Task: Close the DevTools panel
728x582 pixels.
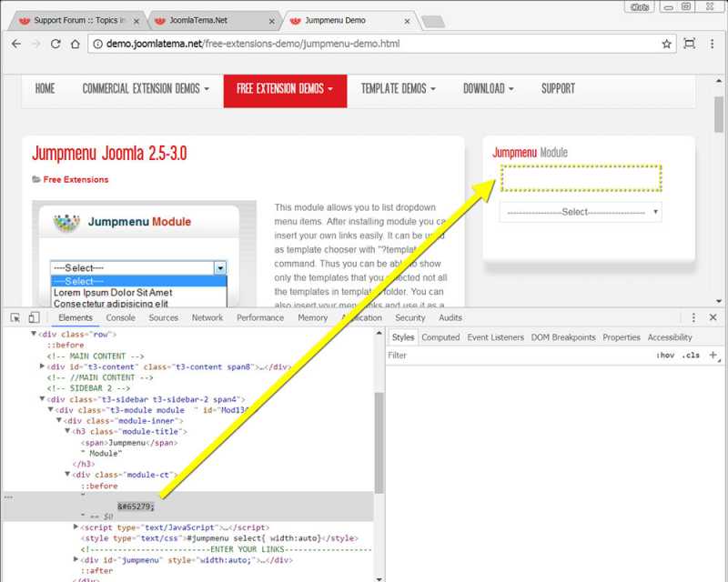Action: (x=713, y=317)
